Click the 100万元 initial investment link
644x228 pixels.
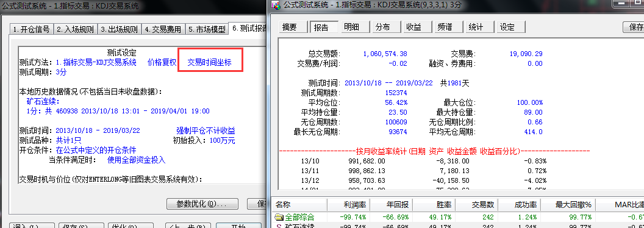[x=222, y=140]
